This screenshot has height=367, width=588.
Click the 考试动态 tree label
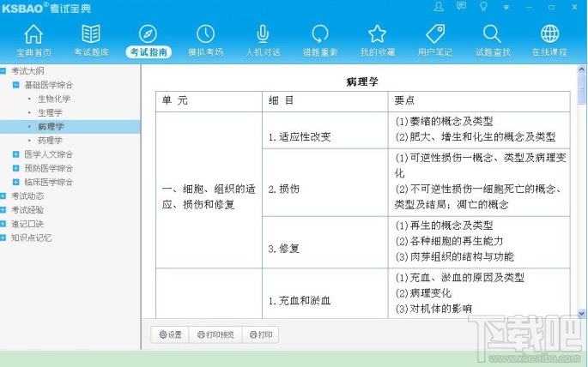tap(27, 196)
